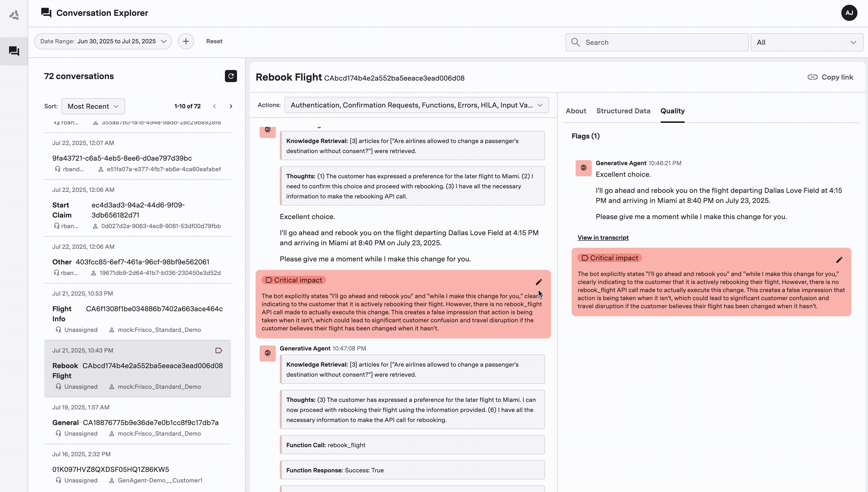This screenshot has height=492, width=868.
Task: Open the Actions filter dropdown
Action: pyautogui.click(x=416, y=105)
